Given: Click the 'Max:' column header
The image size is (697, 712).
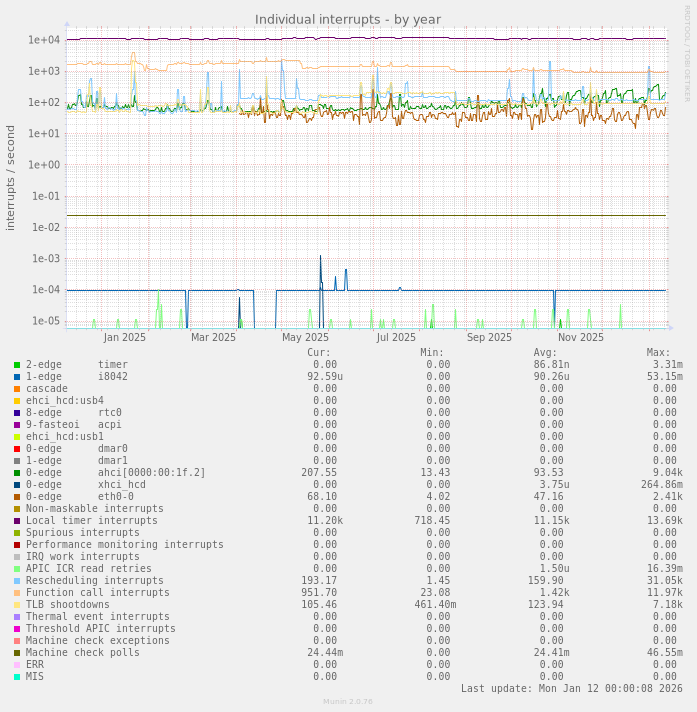Looking at the screenshot, I should pyautogui.click(x=658, y=353).
